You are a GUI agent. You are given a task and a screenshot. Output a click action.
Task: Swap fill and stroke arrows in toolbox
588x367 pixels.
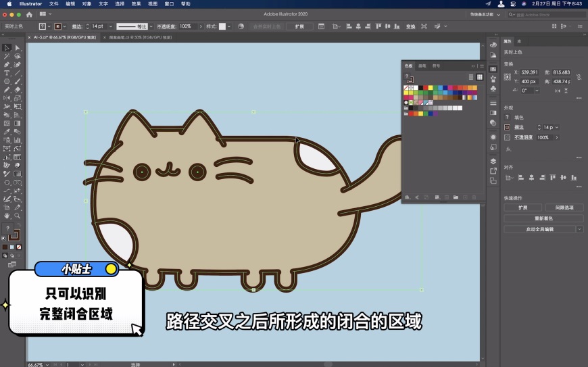pos(19,225)
